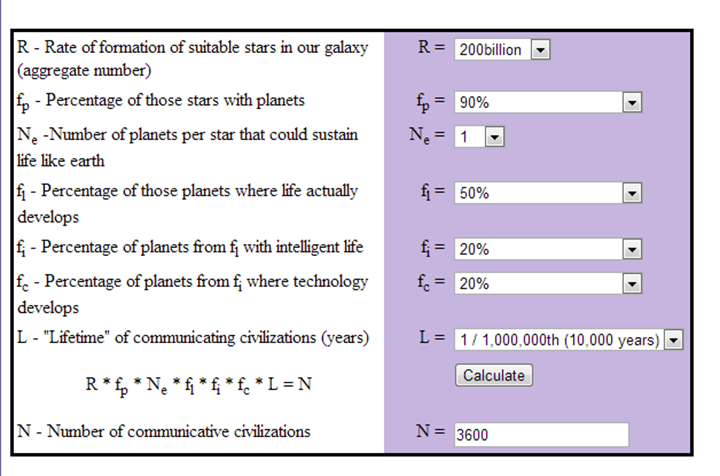Open the L lifetime dropdown arrow
720x476 pixels.
pyautogui.click(x=673, y=340)
